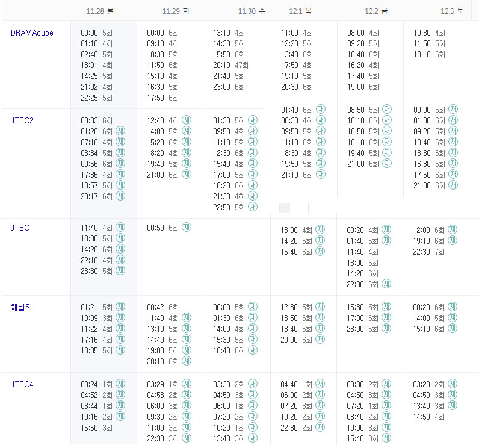479x448 pixels.
Task: Click rerun icon for JTBC2 11.29 12:40 4회
Action: tap(187, 120)
